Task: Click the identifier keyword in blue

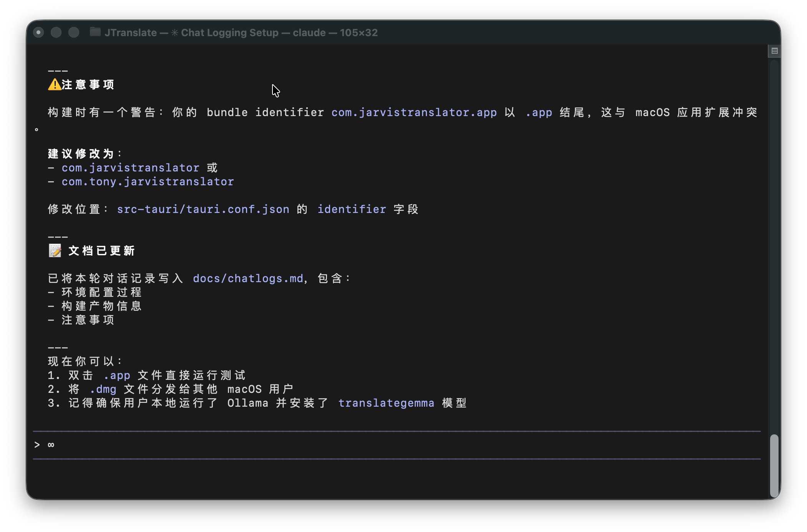Action: tap(352, 209)
